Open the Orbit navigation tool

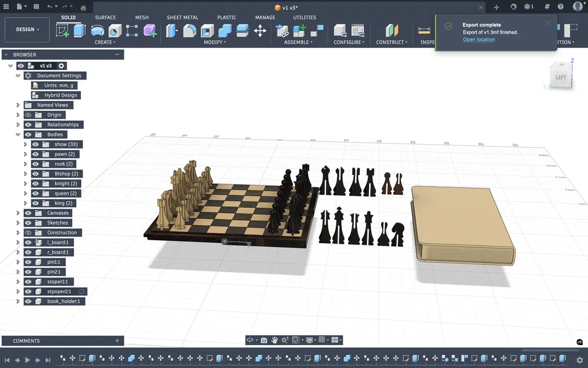[250, 340]
